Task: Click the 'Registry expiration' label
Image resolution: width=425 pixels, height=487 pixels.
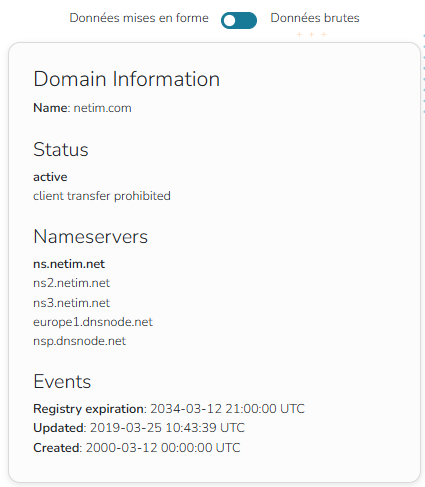Action: (88, 409)
